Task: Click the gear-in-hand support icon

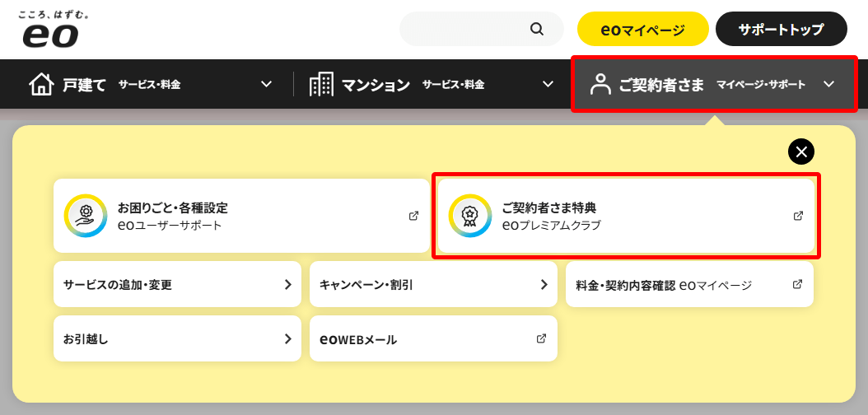Action: point(86,216)
